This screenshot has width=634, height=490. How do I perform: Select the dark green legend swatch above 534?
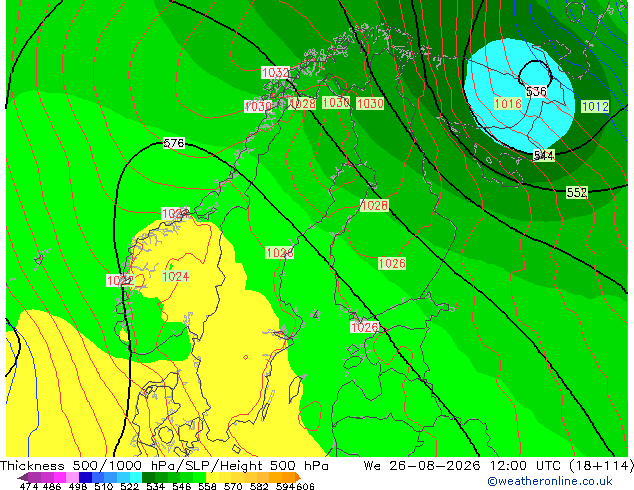click(x=148, y=477)
